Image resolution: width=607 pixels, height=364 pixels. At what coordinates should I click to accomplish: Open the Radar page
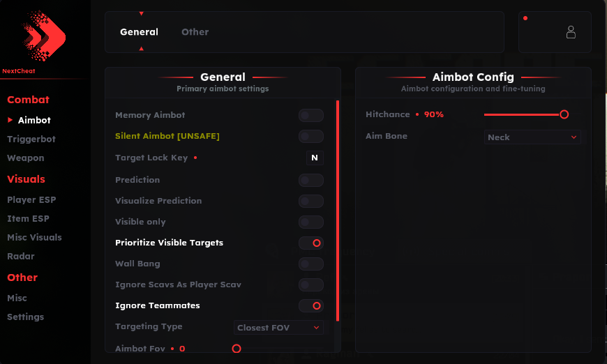(x=21, y=257)
